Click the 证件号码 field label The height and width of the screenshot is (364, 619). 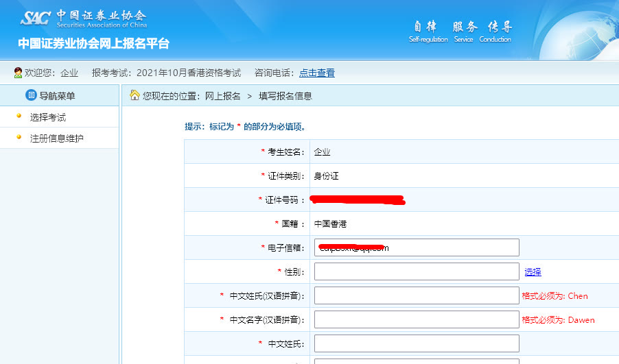point(281,200)
